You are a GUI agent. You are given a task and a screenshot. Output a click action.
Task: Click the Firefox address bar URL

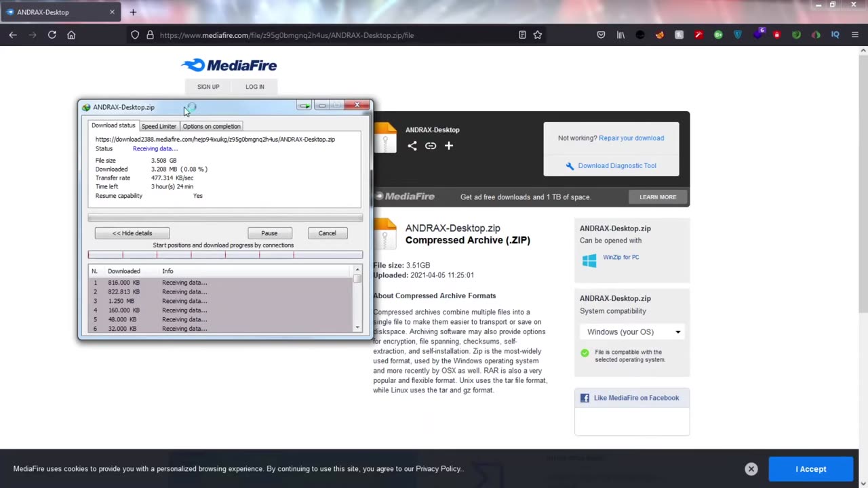pos(287,35)
